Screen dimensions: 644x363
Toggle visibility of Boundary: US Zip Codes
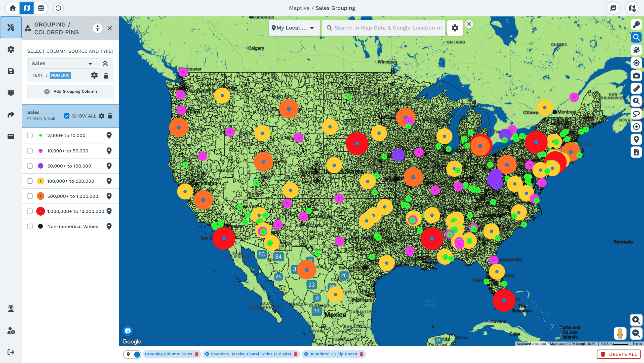(306, 354)
